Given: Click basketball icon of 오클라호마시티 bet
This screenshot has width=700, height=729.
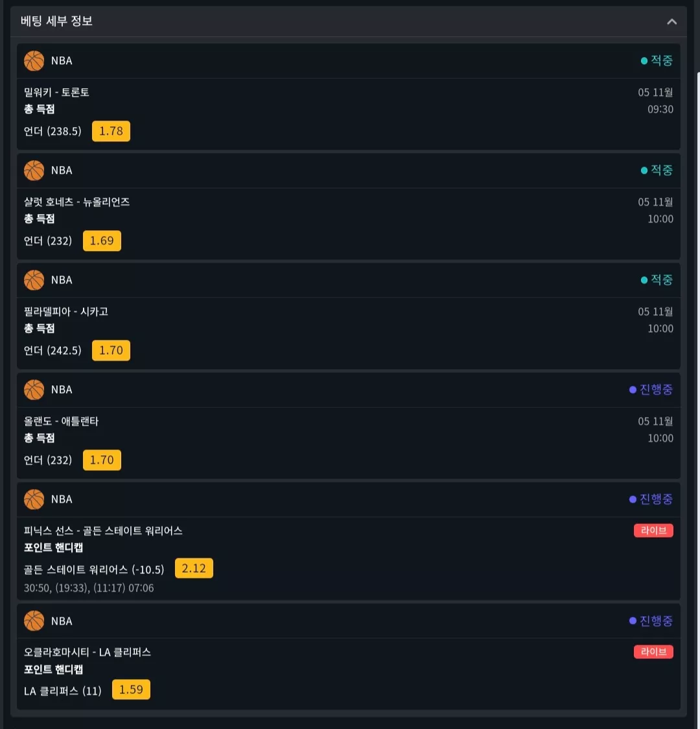Looking at the screenshot, I should point(34,621).
